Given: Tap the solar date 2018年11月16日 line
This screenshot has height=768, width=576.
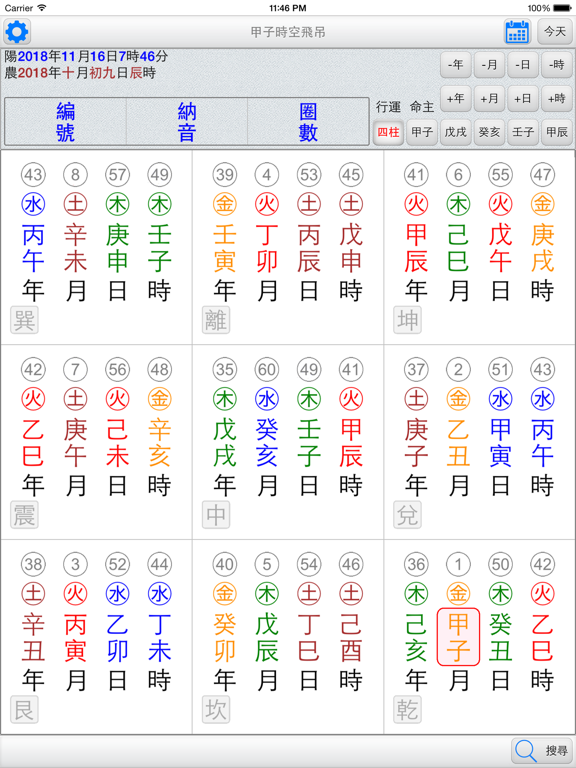Looking at the screenshot, I should tap(86, 56).
